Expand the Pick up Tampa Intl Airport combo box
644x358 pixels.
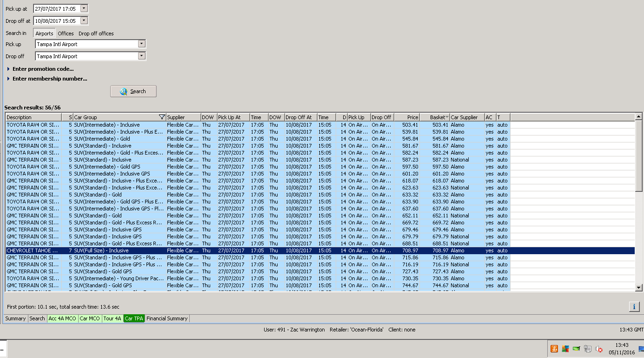[142, 44]
